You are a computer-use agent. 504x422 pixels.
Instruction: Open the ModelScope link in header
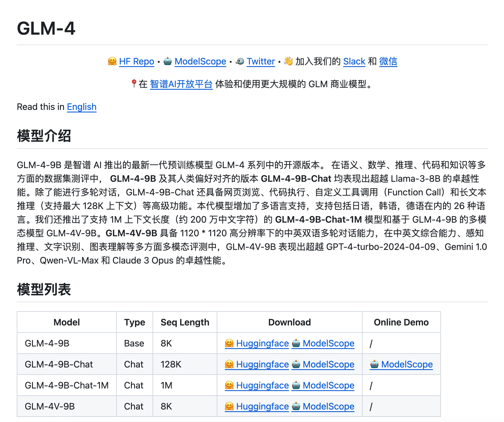(x=200, y=61)
